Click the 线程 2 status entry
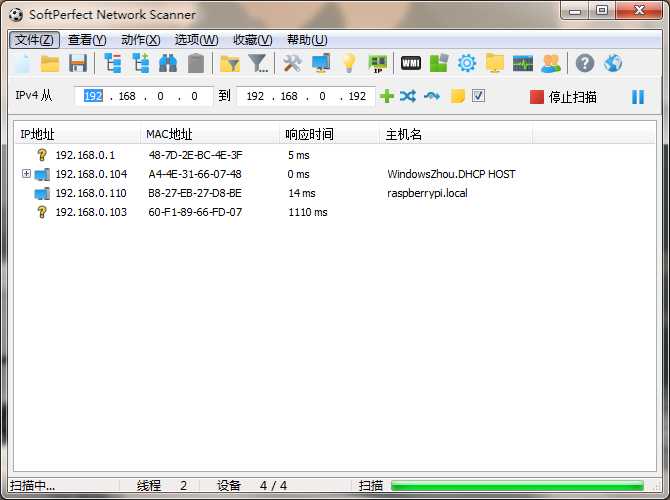The height and width of the screenshot is (500, 670). point(162,485)
